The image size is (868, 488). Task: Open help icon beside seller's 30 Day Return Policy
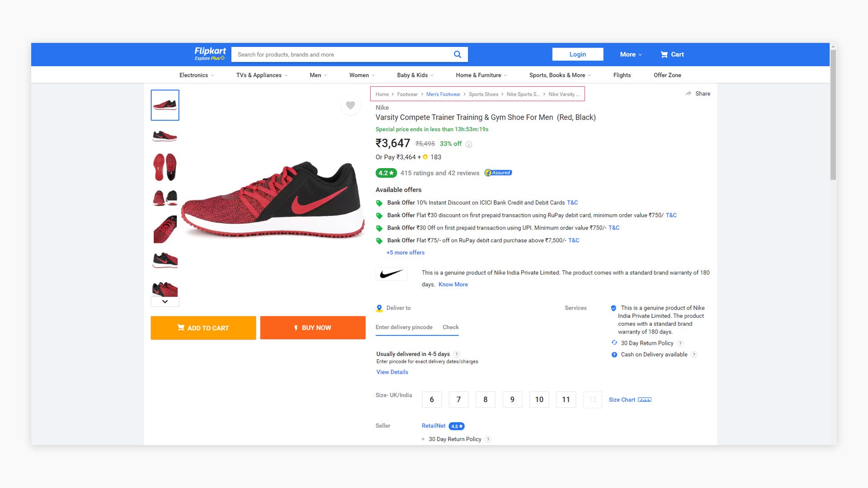click(x=488, y=439)
